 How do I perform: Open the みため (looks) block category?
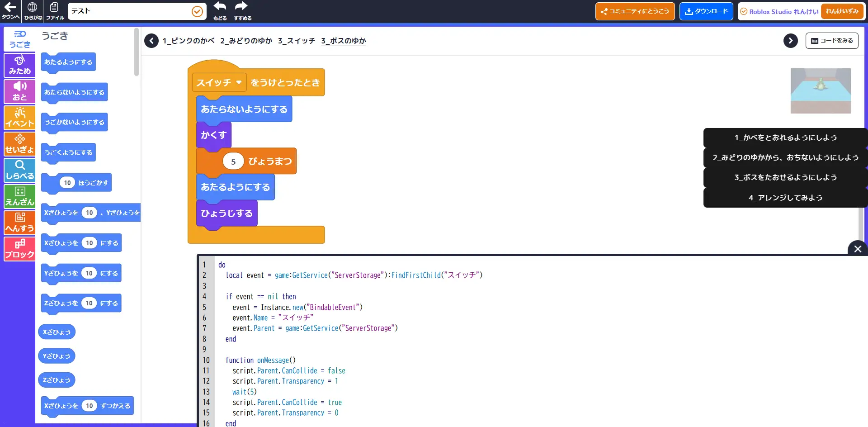[x=19, y=66]
